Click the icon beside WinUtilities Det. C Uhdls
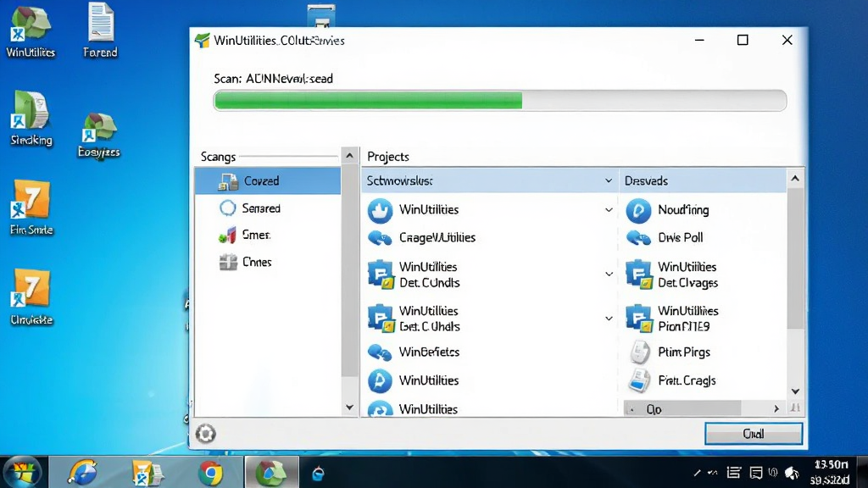The image size is (868, 488). [x=381, y=319]
